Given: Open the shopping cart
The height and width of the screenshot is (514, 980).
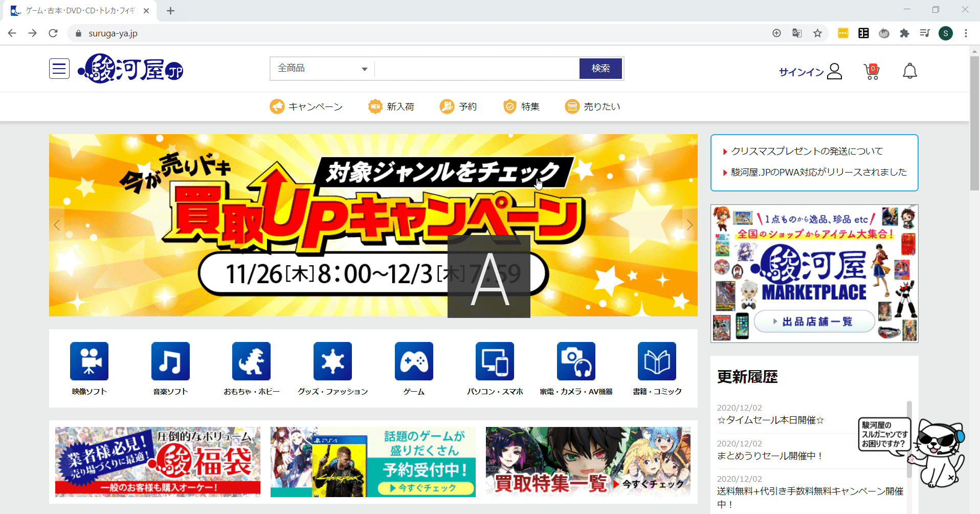Looking at the screenshot, I should click(872, 72).
